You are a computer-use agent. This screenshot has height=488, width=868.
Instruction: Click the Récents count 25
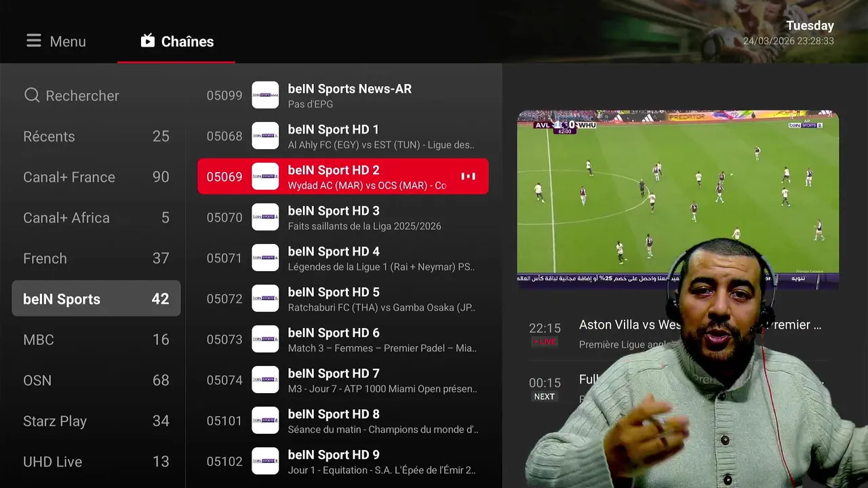pyautogui.click(x=161, y=136)
